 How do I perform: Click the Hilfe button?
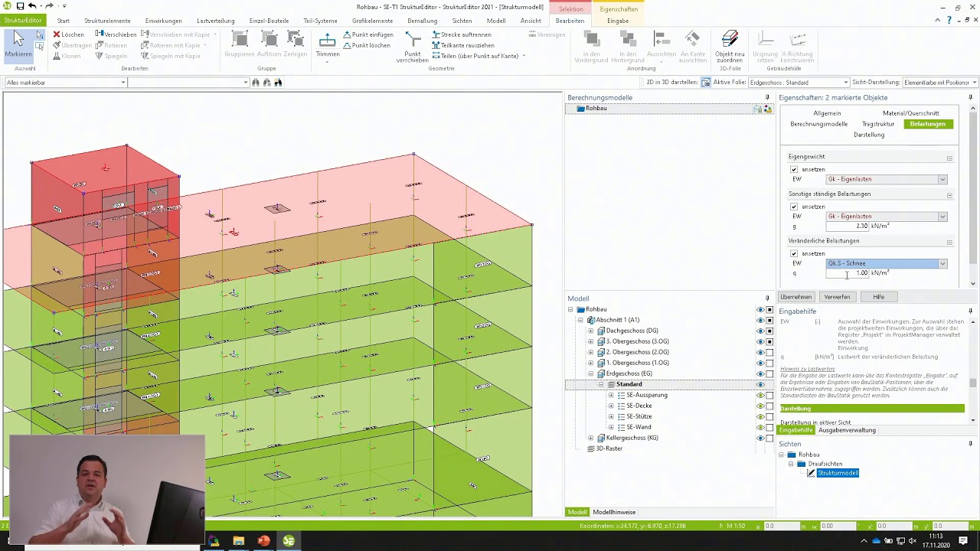pyautogui.click(x=879, y=297)
